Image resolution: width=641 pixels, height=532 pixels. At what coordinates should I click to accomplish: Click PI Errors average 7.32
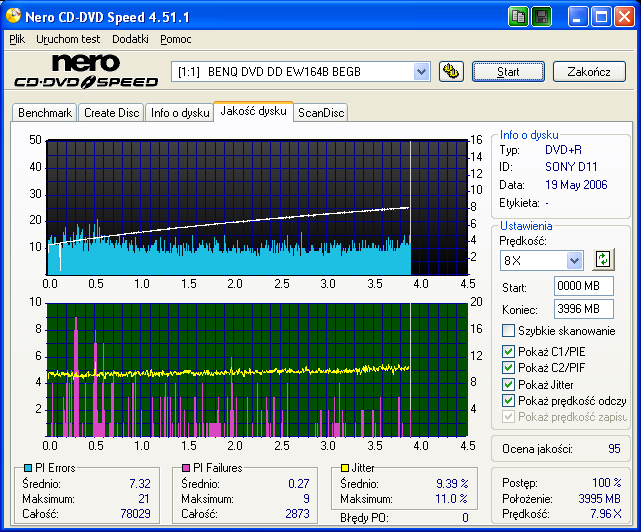coord(140,484)
